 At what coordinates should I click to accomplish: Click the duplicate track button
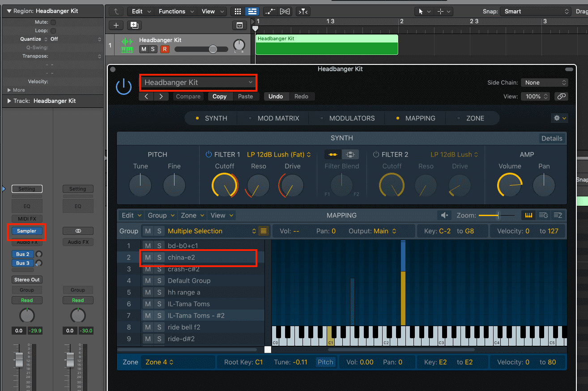(134, 25)
